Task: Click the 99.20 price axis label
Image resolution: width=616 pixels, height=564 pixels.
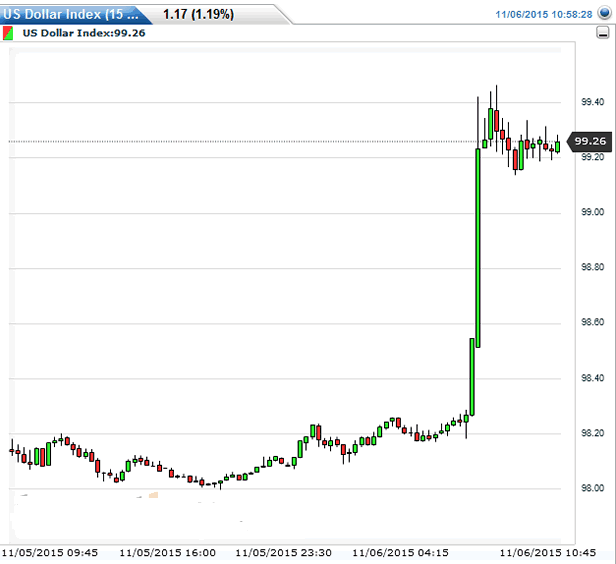Action: pos(592,157)
